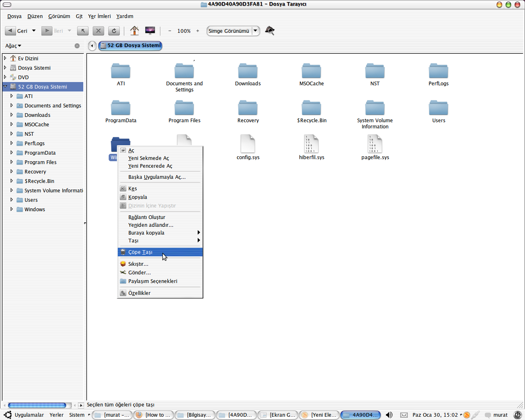Select Özellikler in the context menu
The image size is (525, 420).
click(x=160, y=293)
